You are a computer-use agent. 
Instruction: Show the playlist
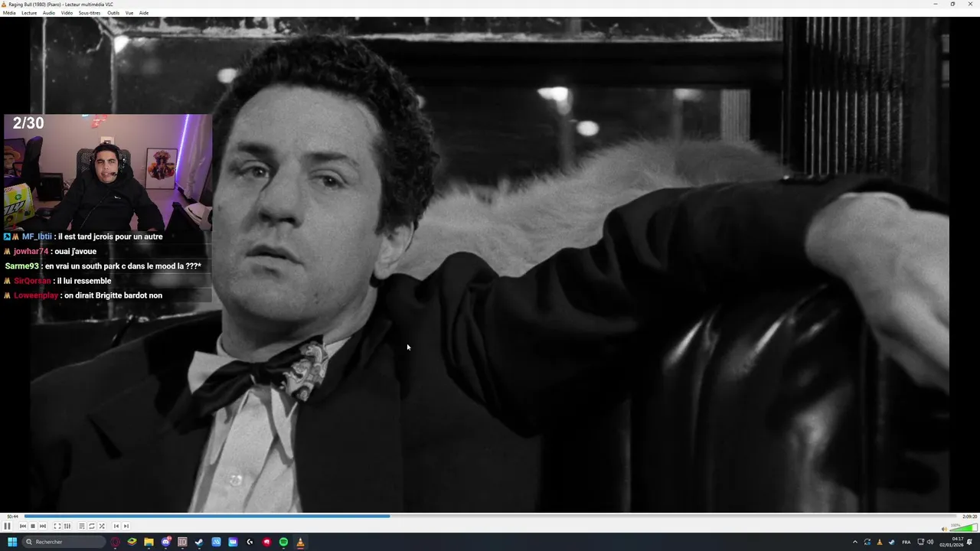[81, 526]
